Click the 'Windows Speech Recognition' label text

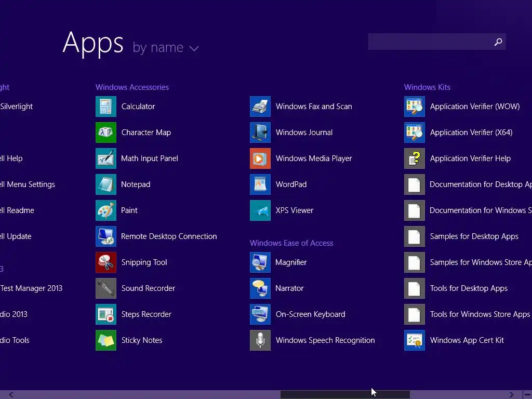(325, 340)
